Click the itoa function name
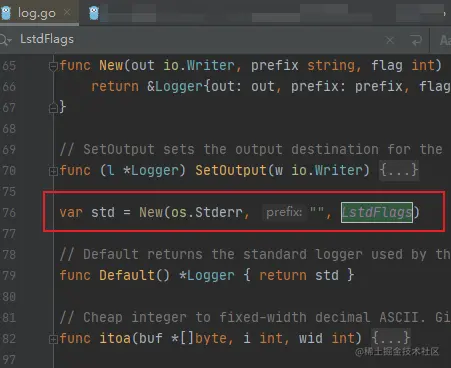Viewport: 451px width, 368px height. pos(115,339)
